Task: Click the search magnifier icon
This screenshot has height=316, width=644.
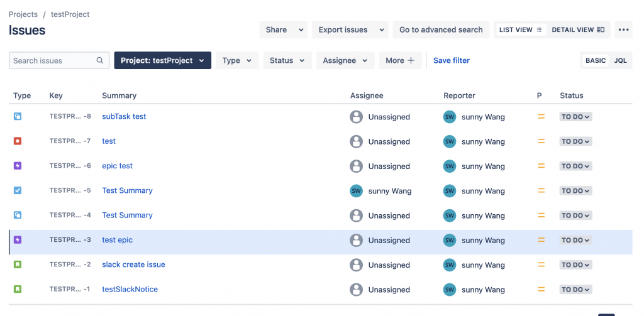Action: [x=99, y=61]
